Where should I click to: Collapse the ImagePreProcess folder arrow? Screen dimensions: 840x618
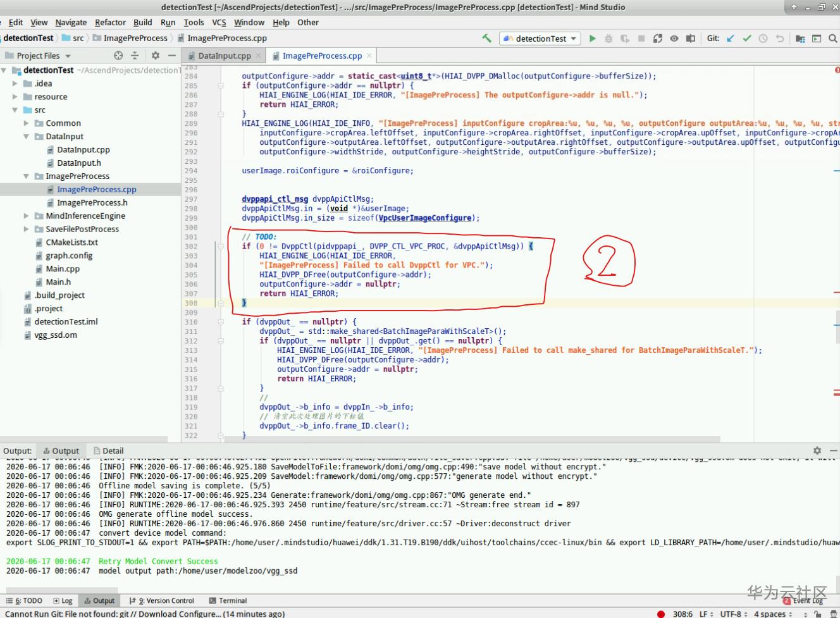[x=27, y=176]
